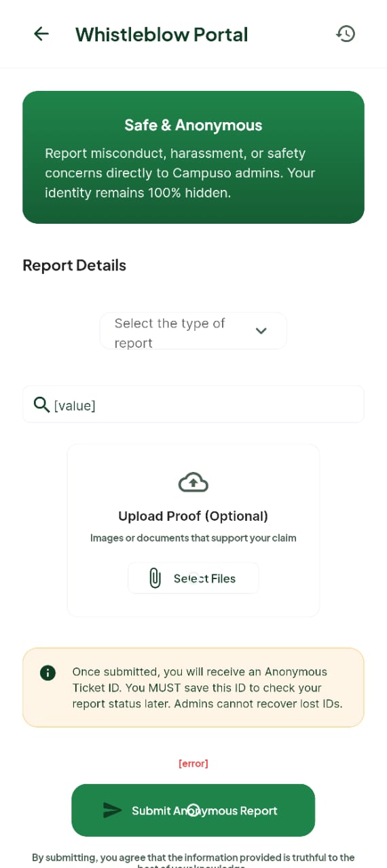Viewport: 387px width, 868px height.
Task: Click 'Images or documents that support' text
Action: pyautogui.click(x=193, y=538)
